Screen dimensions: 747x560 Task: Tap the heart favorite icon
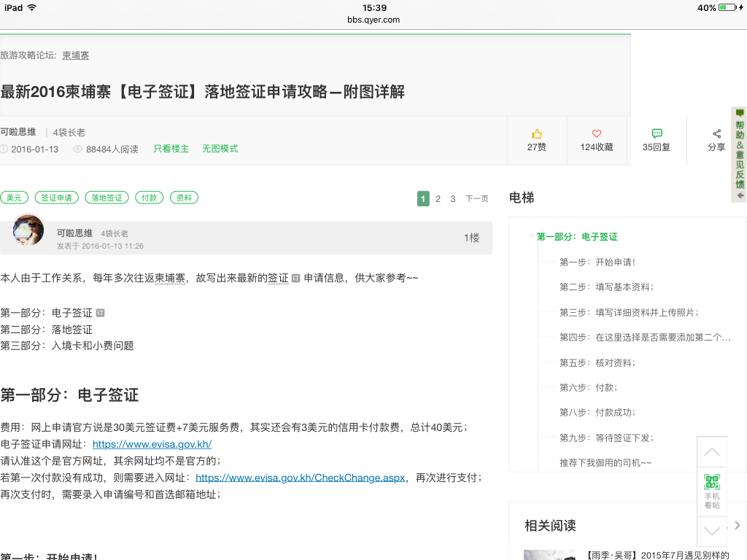pos(596,134)
